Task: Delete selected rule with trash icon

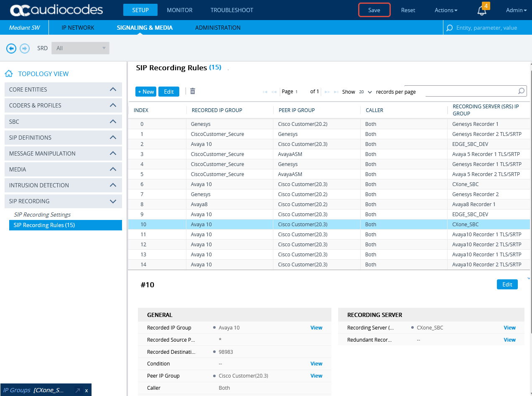Action: tap(193, 91)
